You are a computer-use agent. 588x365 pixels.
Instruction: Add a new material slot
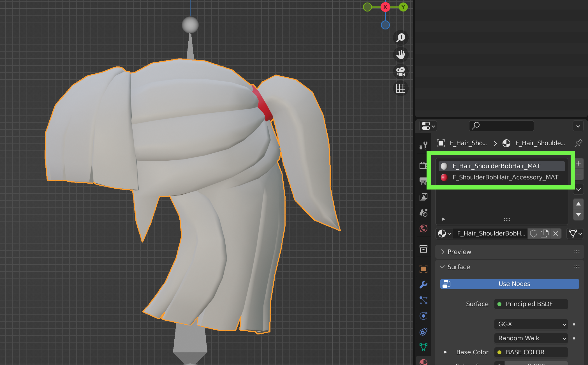578,163
